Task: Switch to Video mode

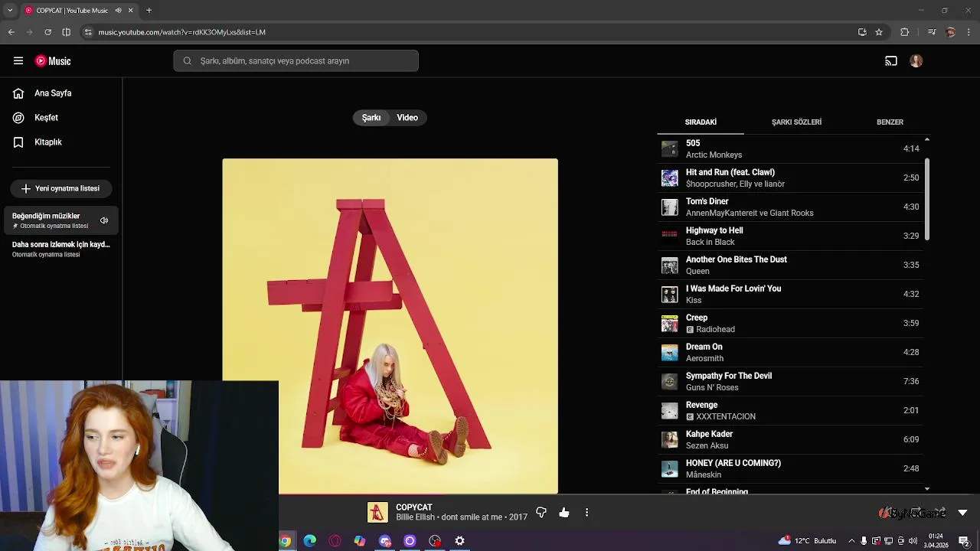Action: click(x=407, y=118)
